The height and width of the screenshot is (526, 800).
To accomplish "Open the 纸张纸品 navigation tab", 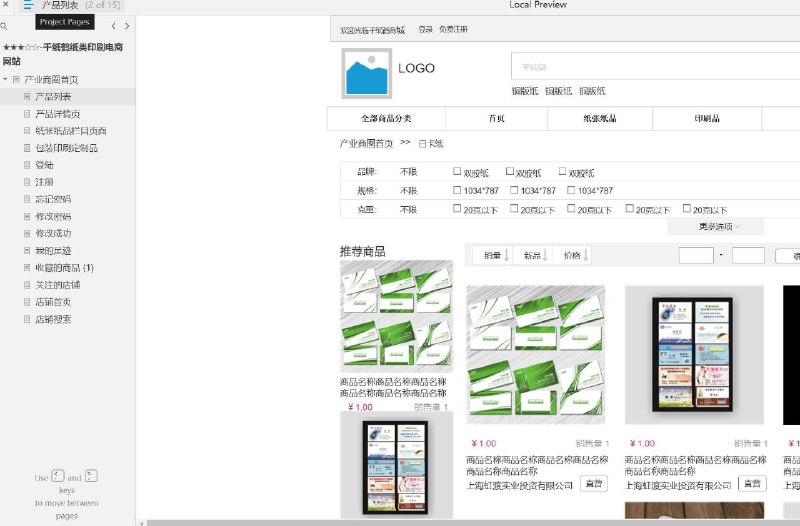I will point(600,118).
